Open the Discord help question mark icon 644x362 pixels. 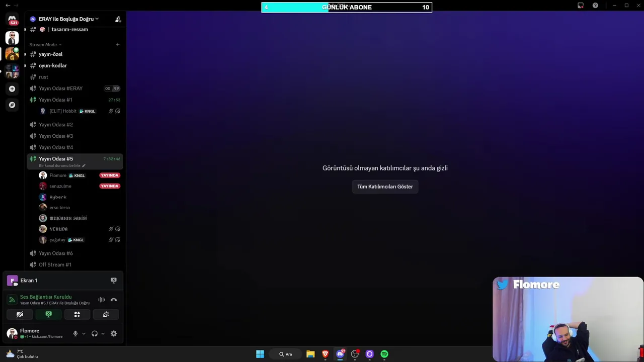(595, 6)
